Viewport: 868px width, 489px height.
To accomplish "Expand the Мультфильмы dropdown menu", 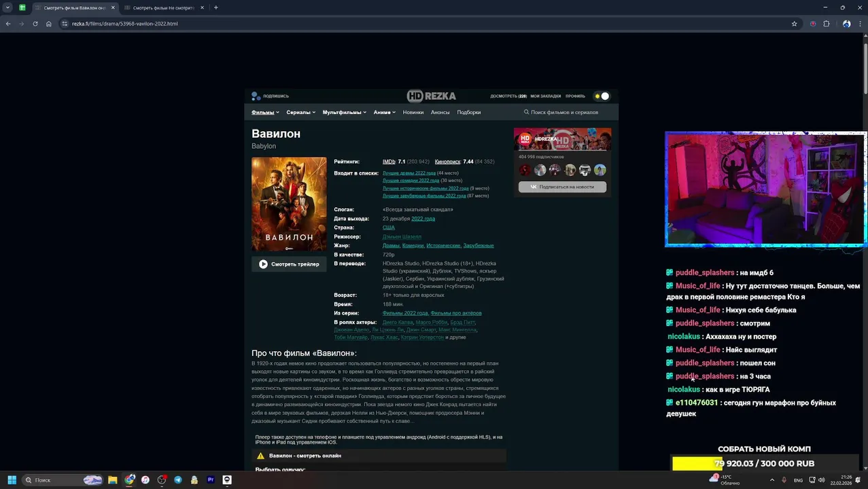I will [345, 112].
